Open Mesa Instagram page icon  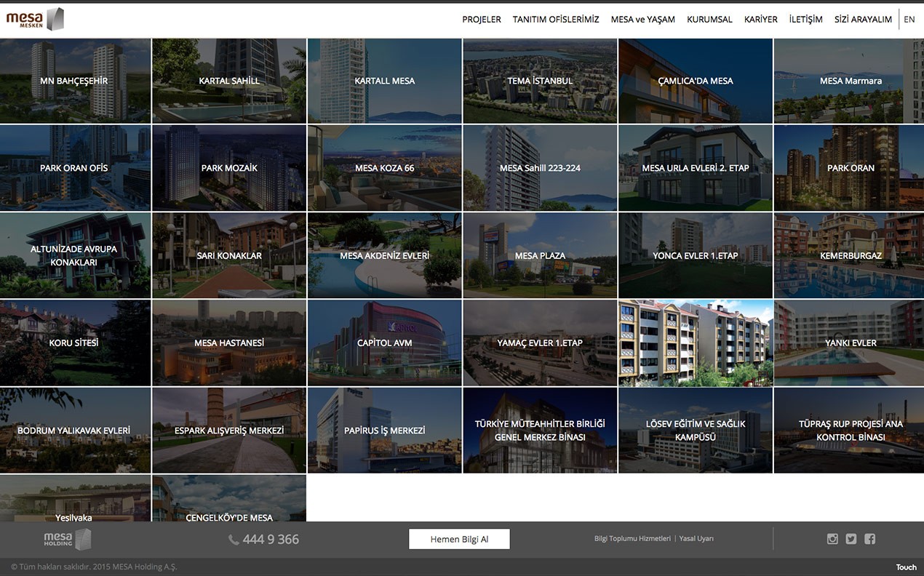click(832, 539)
